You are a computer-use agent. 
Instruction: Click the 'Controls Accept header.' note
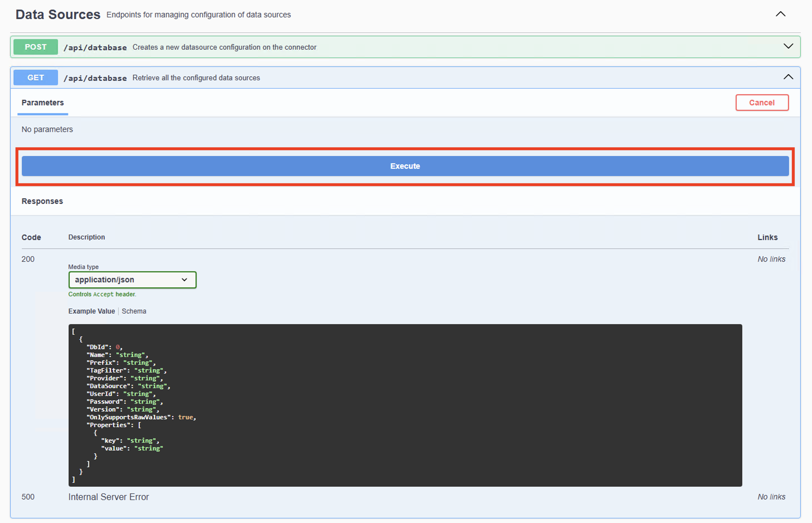pos(102,294)
